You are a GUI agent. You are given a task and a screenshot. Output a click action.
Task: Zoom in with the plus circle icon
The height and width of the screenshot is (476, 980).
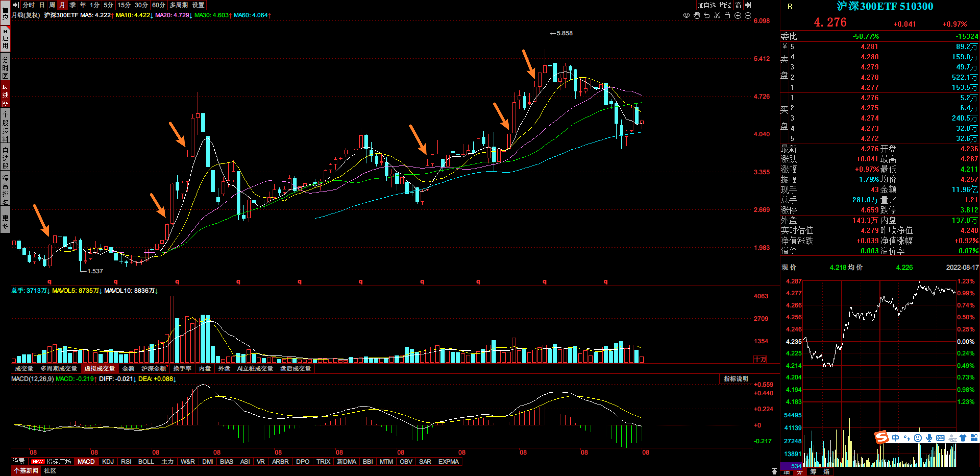coord(738,16)
